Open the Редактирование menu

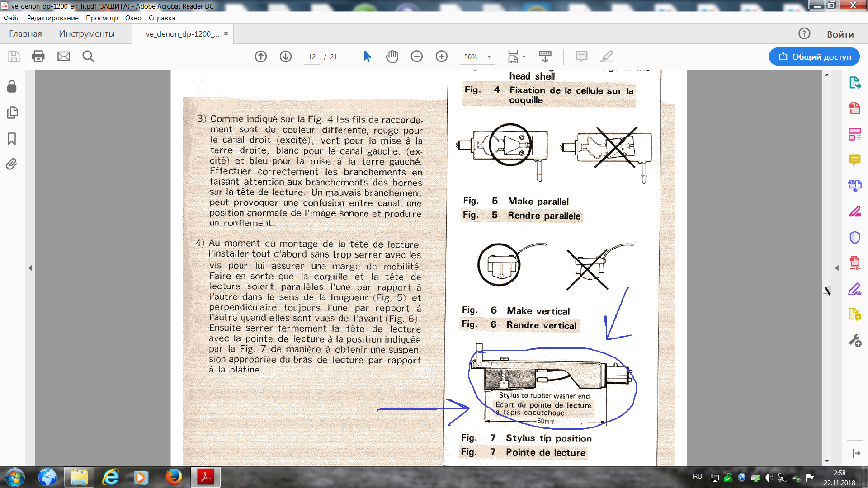point(52,18)
